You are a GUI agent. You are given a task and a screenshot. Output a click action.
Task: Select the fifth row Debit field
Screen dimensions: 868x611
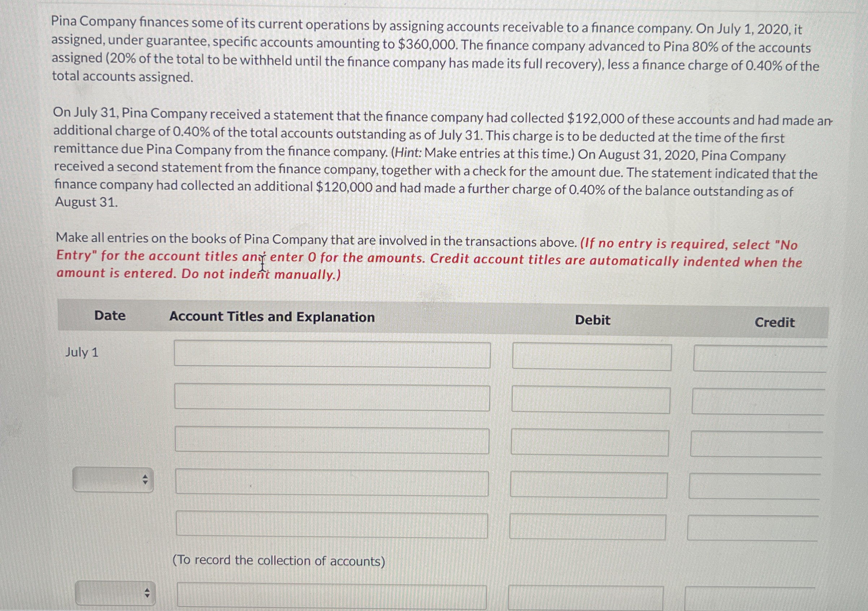coord(591,525)
